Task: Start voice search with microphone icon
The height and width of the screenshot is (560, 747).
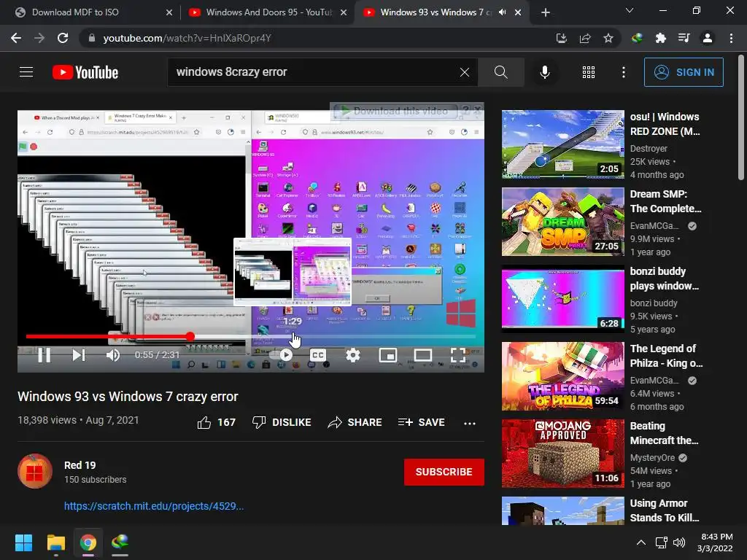Action: [x=544, y=72]
